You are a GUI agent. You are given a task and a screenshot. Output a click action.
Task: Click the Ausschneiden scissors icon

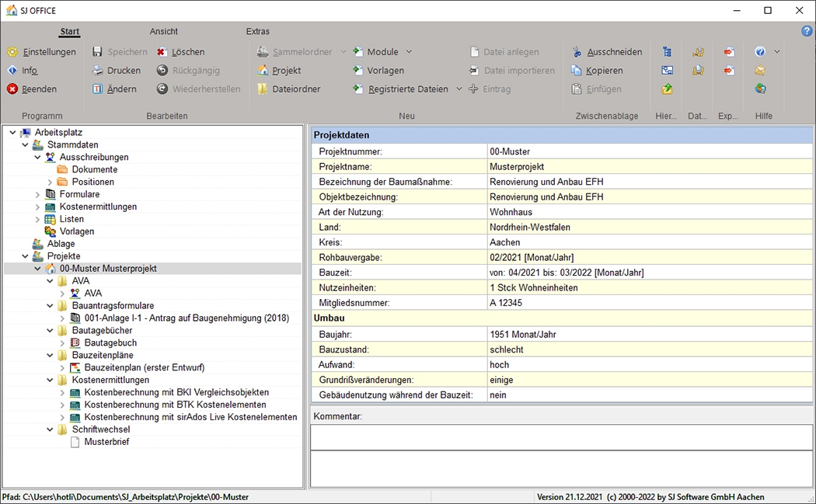click(577, 52)
